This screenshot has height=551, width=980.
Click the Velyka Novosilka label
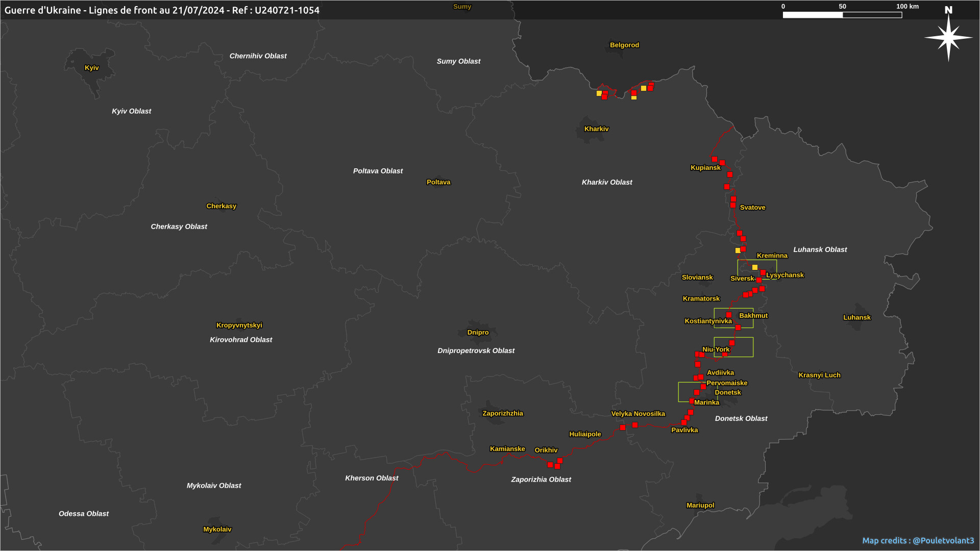tap(638, 414)
